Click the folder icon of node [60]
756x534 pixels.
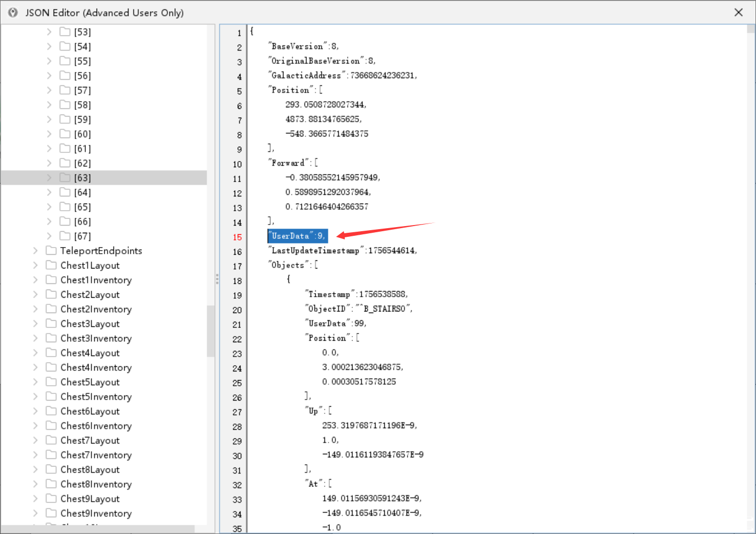(x=65, y=134)
